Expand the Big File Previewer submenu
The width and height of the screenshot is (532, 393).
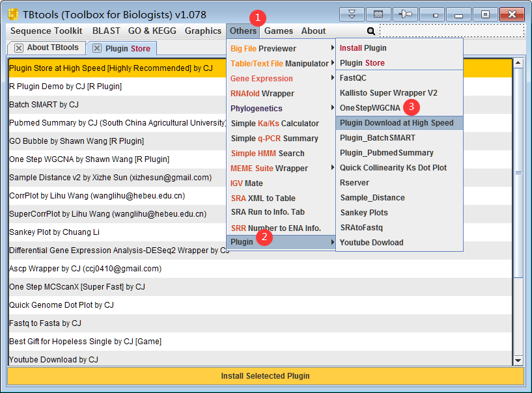281,49
